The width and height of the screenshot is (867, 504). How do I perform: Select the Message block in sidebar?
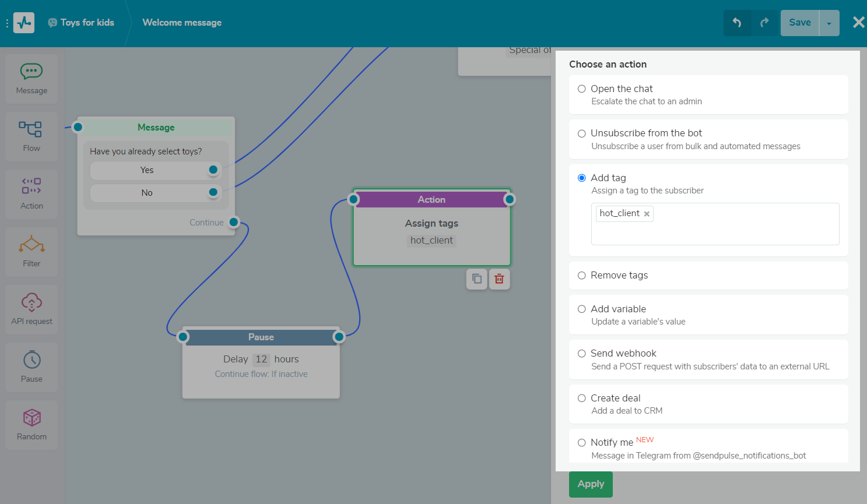coord(31,79)
